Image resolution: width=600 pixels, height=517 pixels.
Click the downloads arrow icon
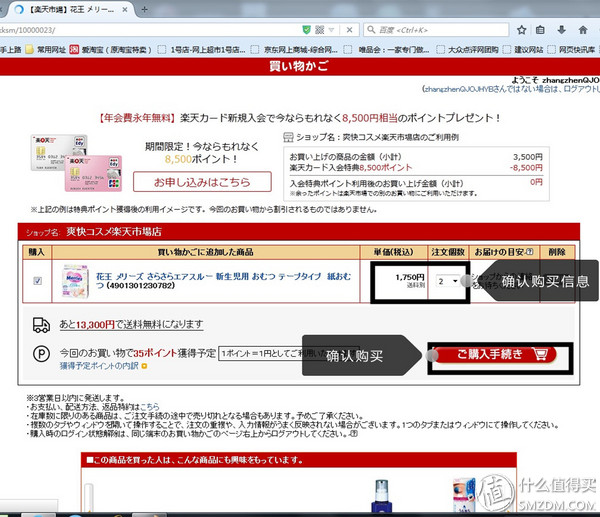[x=561, y=30]
